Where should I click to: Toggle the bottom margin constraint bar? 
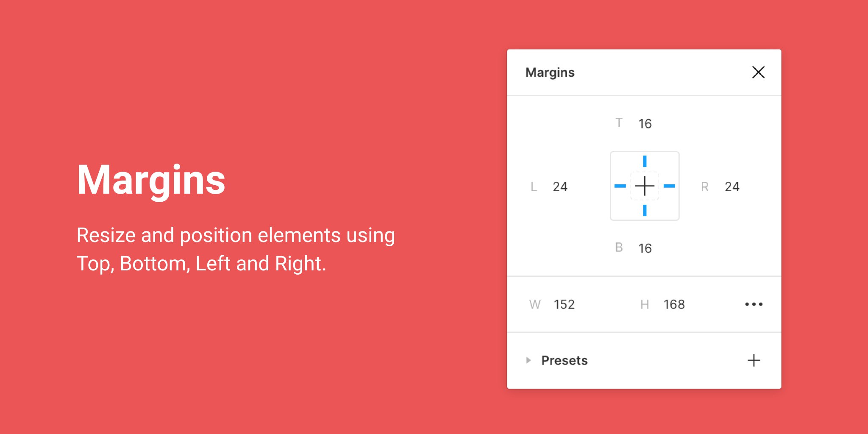pyautogui.click(x=645, y=210)
